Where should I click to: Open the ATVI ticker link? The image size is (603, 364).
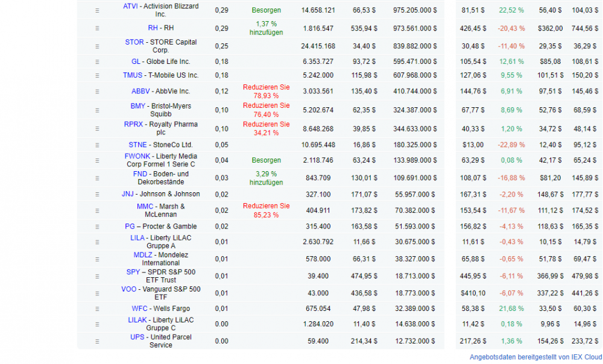[x=130, y=6]
